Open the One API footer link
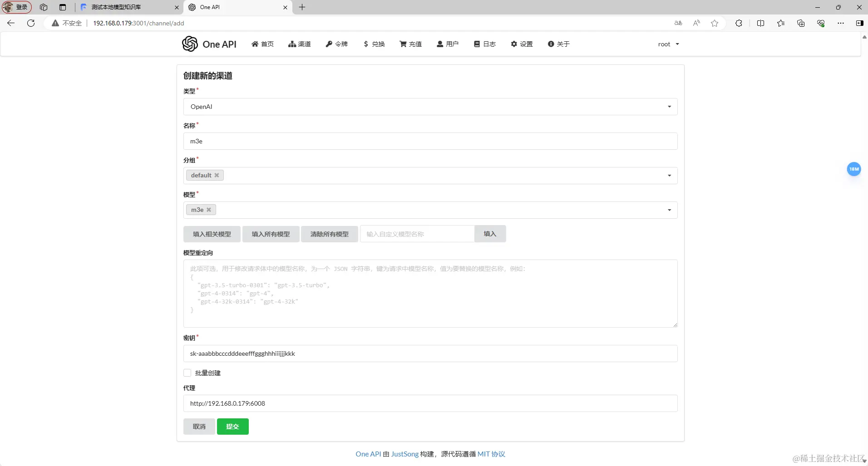Viewport: 868px width, 466px height. click(x=368, y=454)
